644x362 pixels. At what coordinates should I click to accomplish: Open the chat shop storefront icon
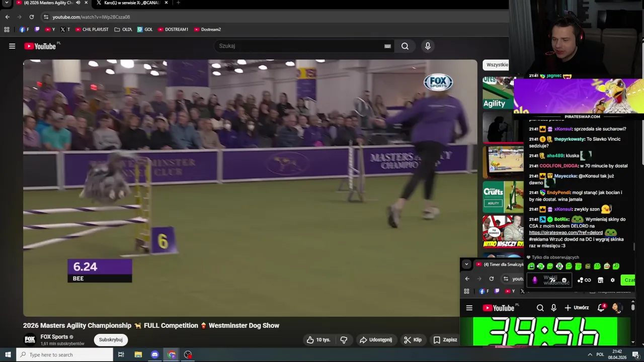[600, 280]
